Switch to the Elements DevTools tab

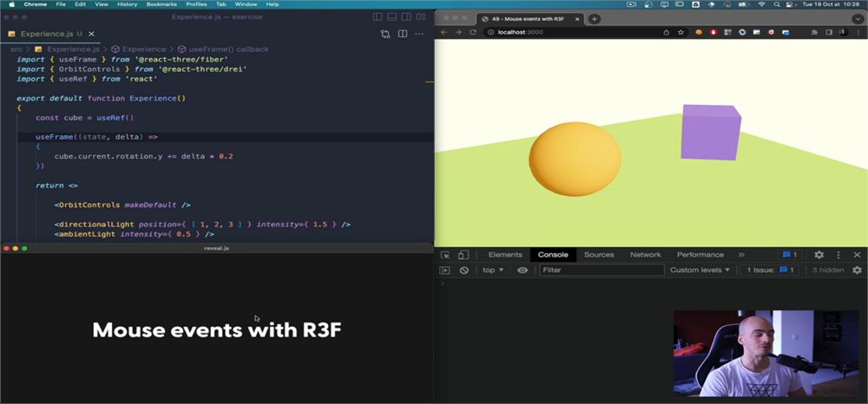click(x=505, y=255)
